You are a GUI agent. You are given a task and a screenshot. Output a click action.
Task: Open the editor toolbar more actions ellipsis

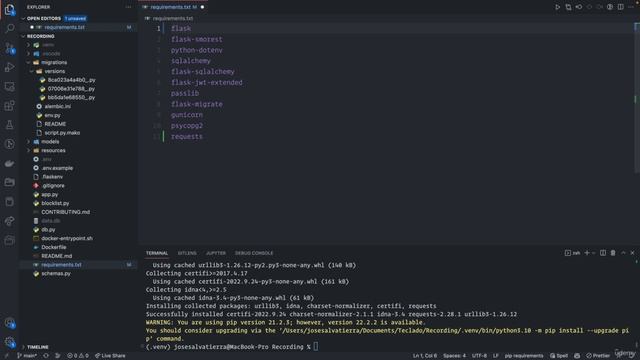631,7
